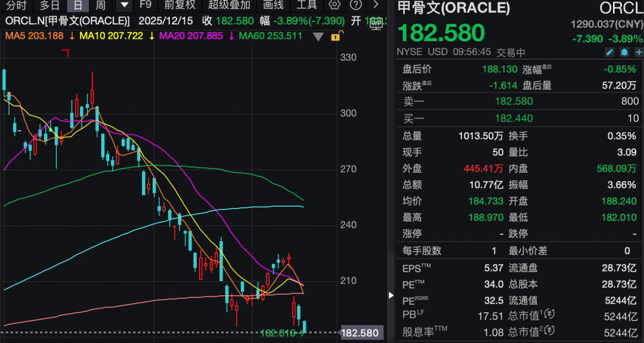The height and width of the screenshot is (343, 644).
Task: Click the 总量 1013.50万 value
Action: coord(481,136)
